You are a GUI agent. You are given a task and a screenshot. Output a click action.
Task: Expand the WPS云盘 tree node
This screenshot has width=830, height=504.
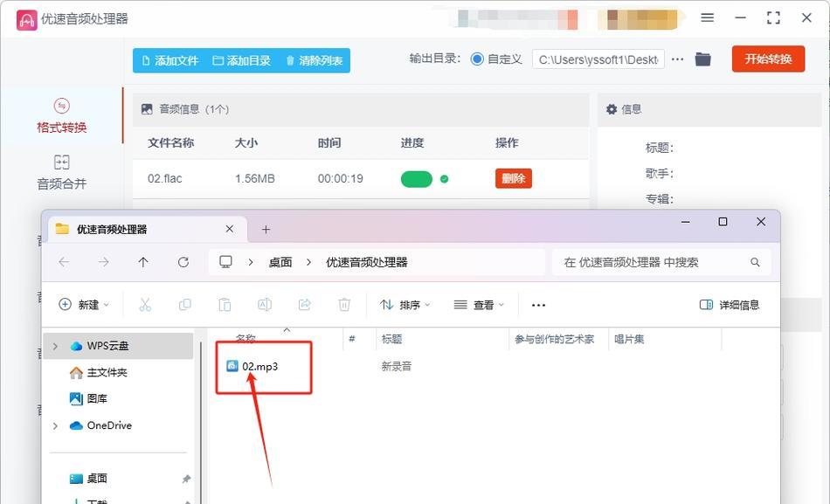(x=56, y=346)
